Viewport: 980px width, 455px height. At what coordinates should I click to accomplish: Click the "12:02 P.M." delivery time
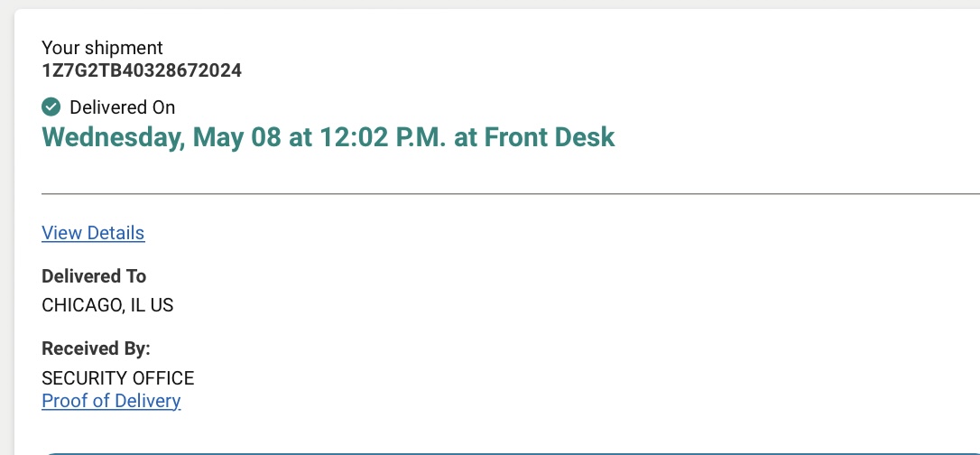pyautogui.click(x=383, y=137)
